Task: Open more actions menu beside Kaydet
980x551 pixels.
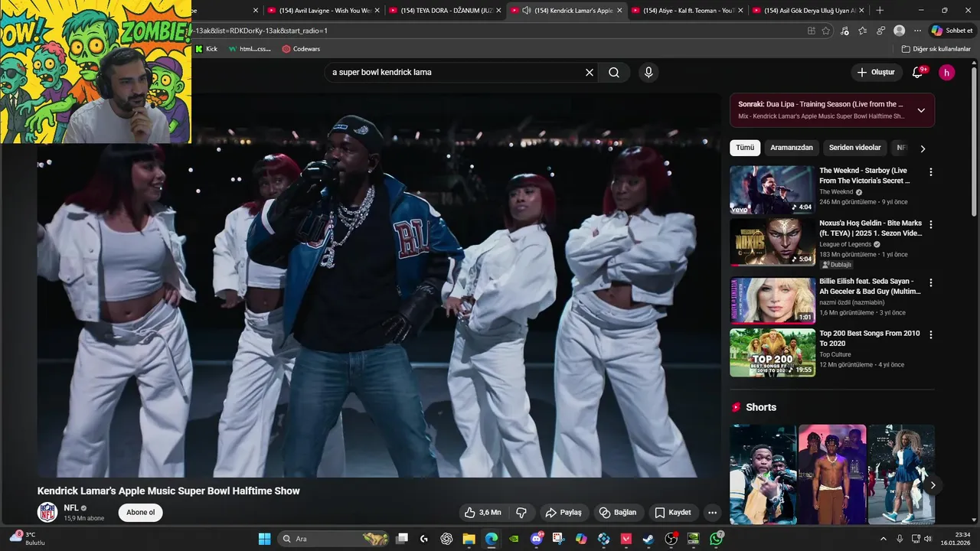Action: coord(712,513)
